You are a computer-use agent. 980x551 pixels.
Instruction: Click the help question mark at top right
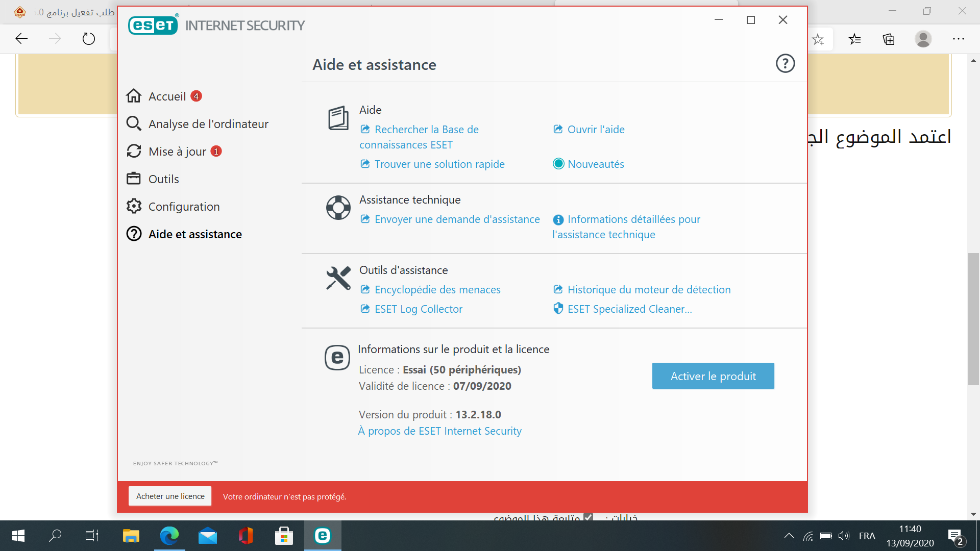pos(785,64)
